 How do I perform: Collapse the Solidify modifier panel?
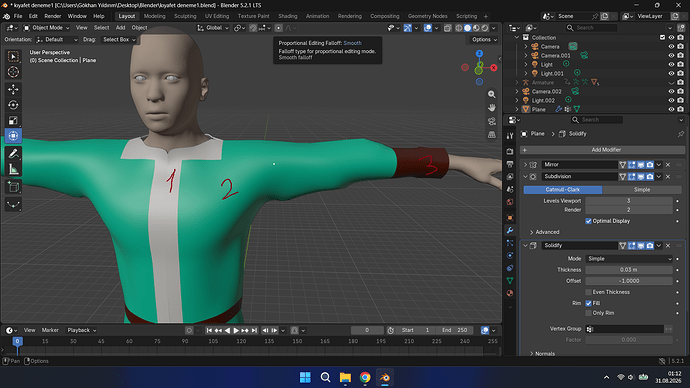click(525, 245)
